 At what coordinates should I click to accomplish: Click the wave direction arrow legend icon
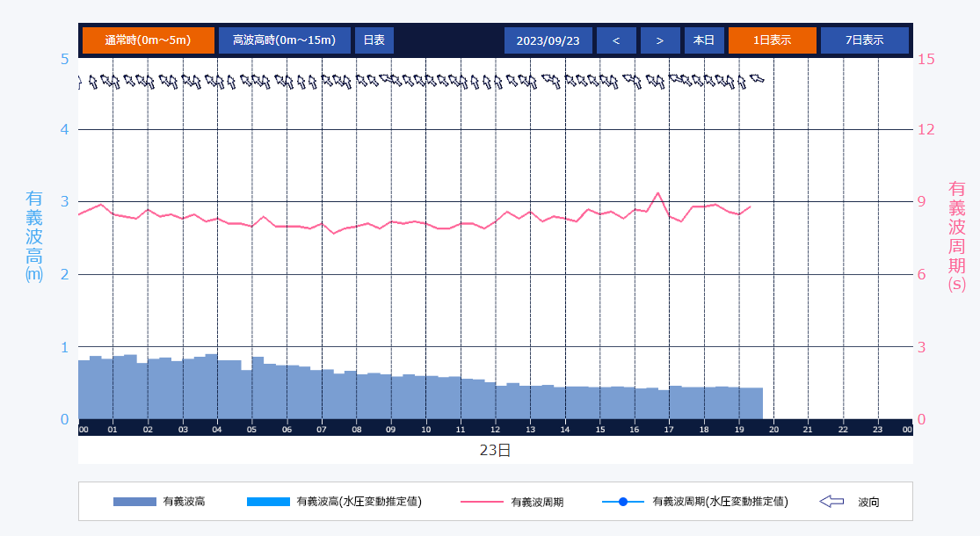[831, 502]
